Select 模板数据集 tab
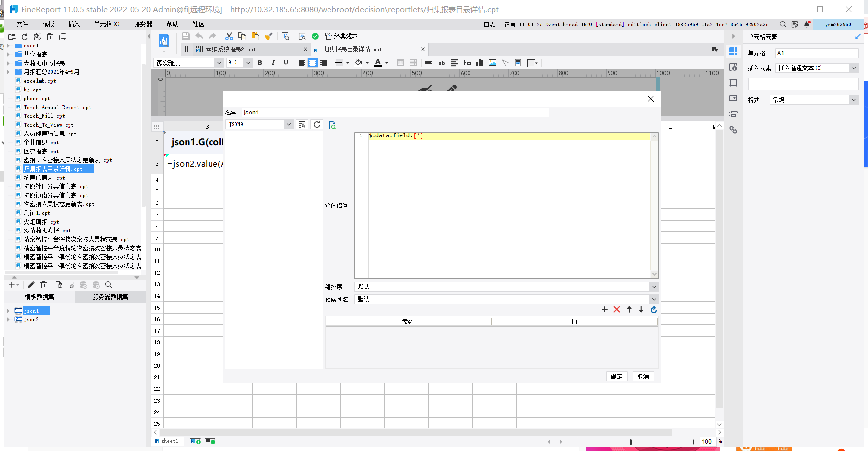 [x=40, y=297]
